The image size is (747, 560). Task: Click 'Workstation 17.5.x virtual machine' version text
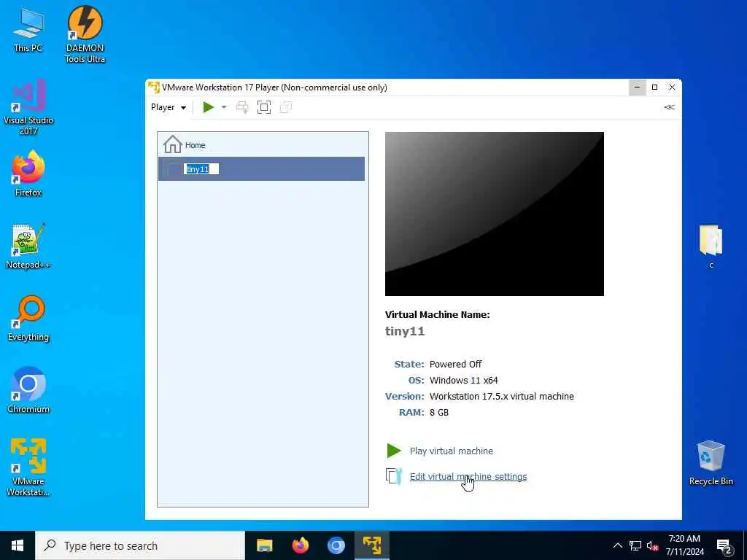[502, 396]
